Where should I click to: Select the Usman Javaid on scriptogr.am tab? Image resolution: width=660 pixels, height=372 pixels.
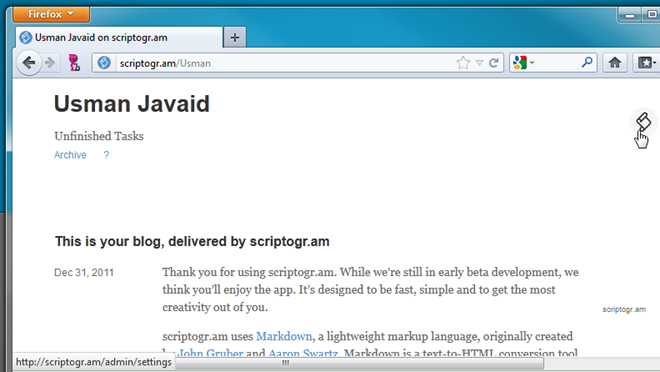pos(119,37)
